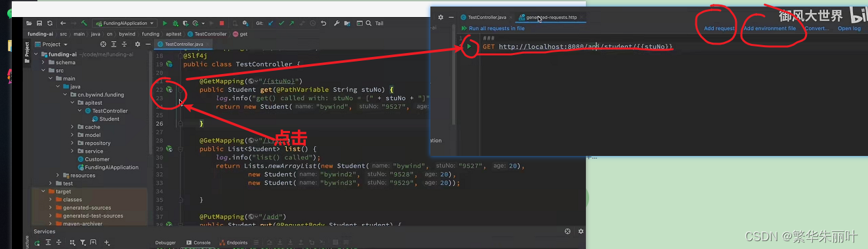Click the Project Structure folder icon
The width and height of the screenshot is (868, 249).
346,24
